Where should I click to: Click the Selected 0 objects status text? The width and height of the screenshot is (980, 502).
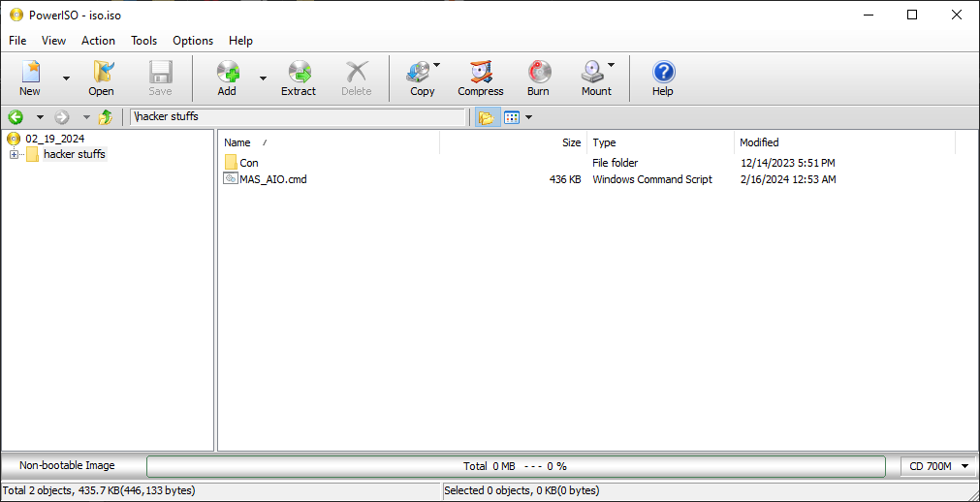coord(522,490)
